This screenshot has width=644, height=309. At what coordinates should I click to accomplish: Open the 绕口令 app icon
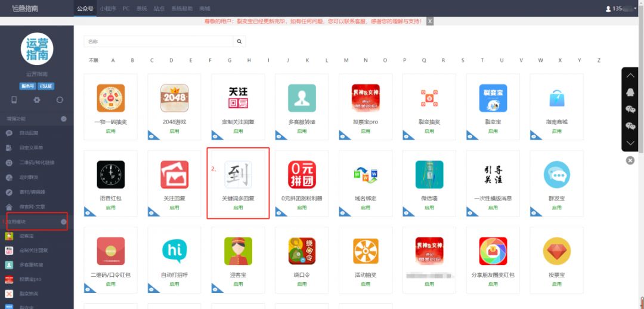(x=302, y=251)
